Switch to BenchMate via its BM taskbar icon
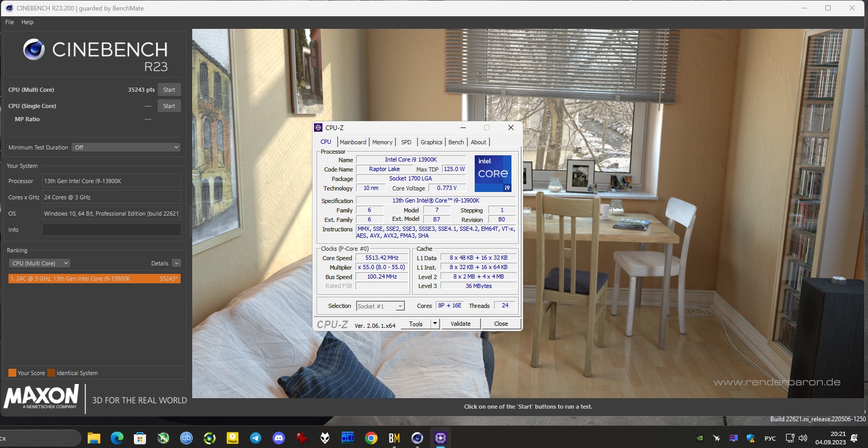 coord(394,438)
